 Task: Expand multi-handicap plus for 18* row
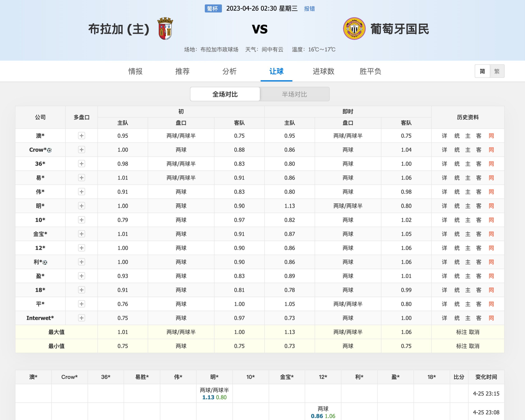click(82, 290)
